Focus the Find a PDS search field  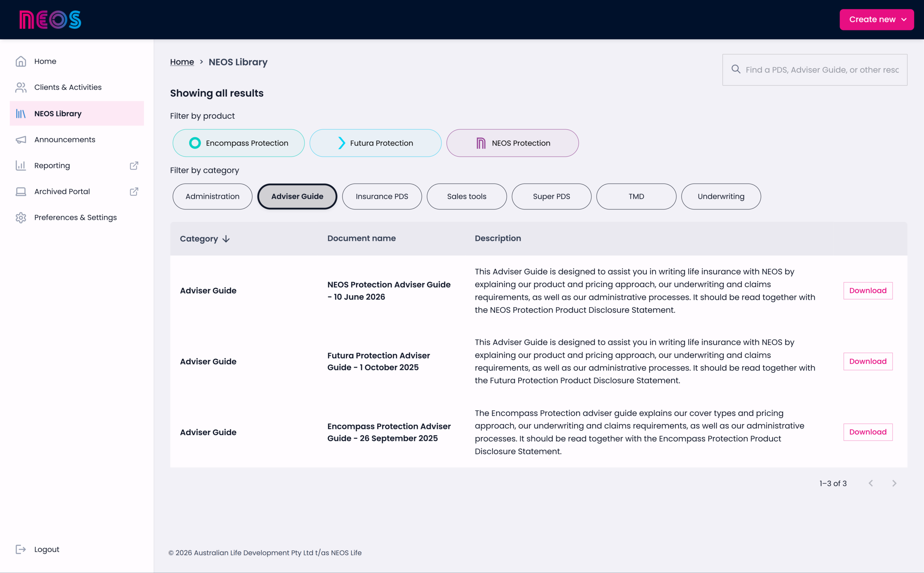tap(815, 70)
